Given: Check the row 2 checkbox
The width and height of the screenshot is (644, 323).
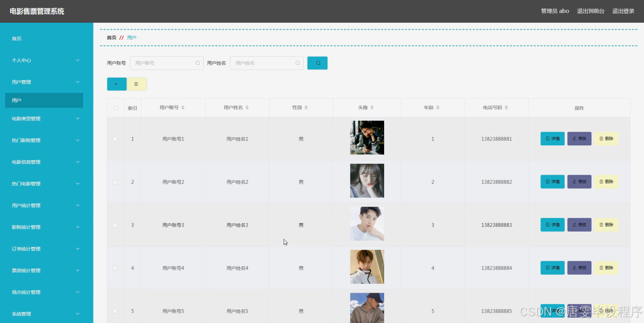Looking at the screenshot, I should coord(115,182).
